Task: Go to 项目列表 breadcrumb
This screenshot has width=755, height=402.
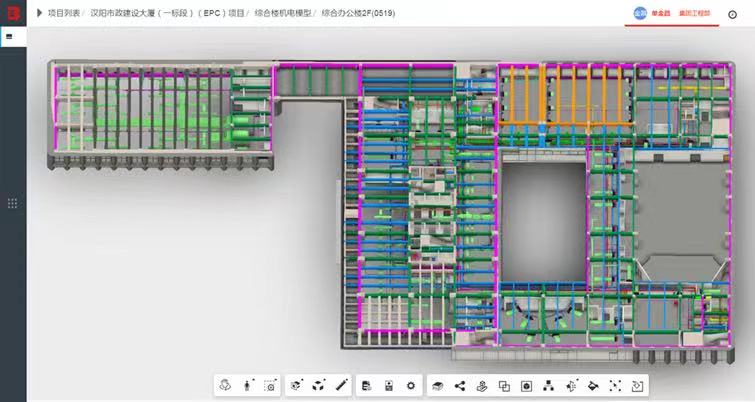Action: tap(65, 13)
